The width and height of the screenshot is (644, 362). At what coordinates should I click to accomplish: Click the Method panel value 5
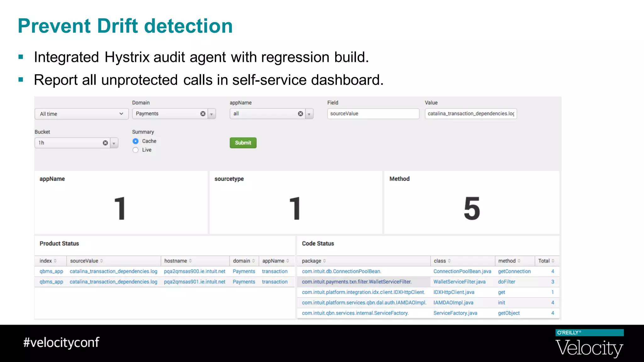tap(472, 208)
